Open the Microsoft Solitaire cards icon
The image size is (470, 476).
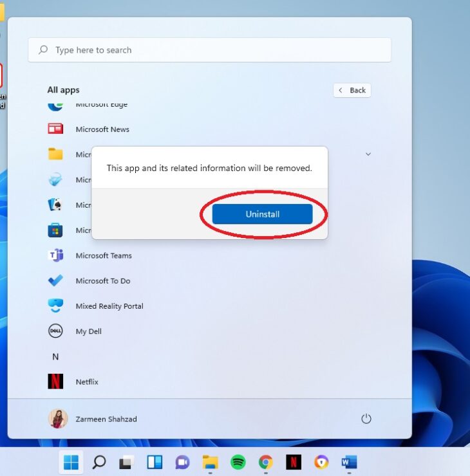tap(55, 205)
